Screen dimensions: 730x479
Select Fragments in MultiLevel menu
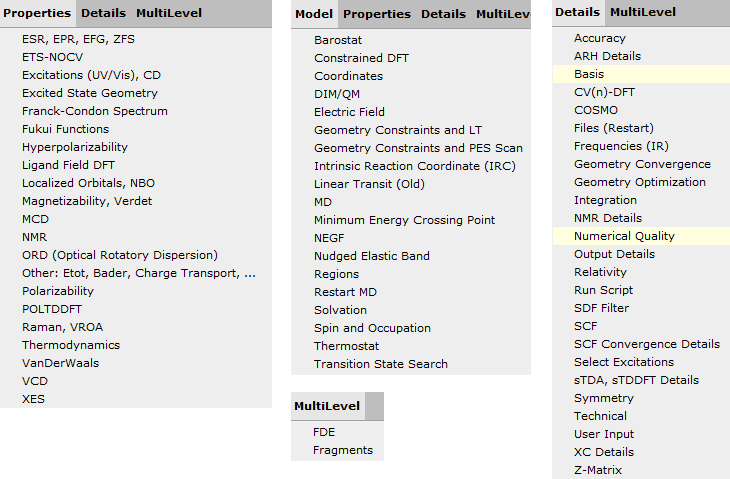pos(342,450)
